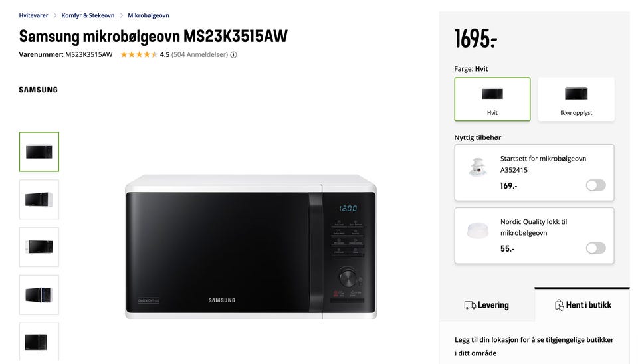The image size is (638, 364).
Task: Select the second microwave thumbnail image
Action: (39, 199)
